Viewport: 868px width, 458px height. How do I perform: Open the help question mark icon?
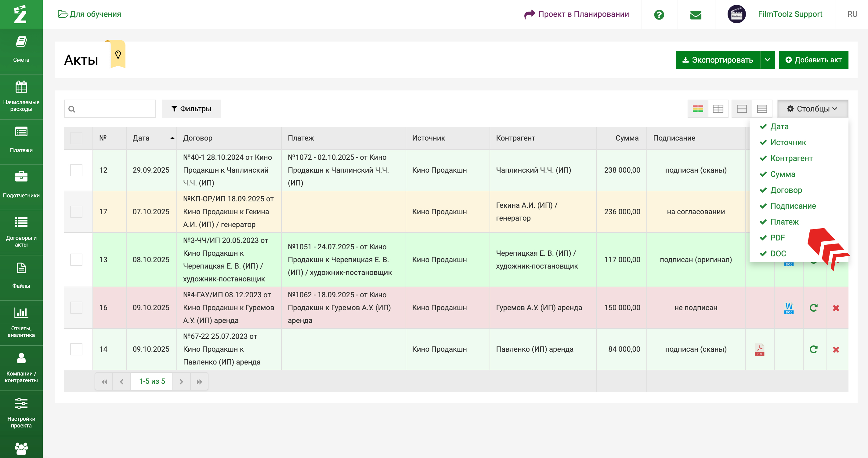click(x=659, y=14)
